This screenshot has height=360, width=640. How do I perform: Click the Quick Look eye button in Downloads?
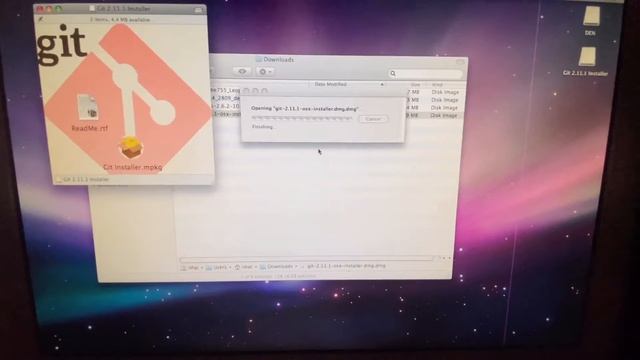pos(242,71)
